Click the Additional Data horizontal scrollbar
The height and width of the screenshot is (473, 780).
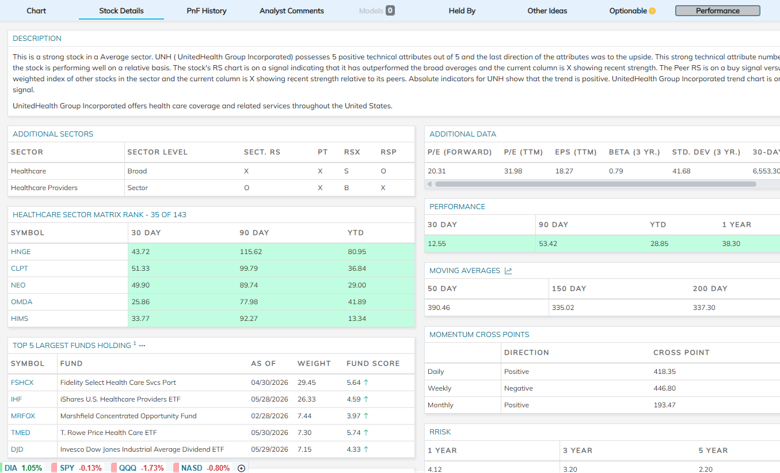point(595,184)
